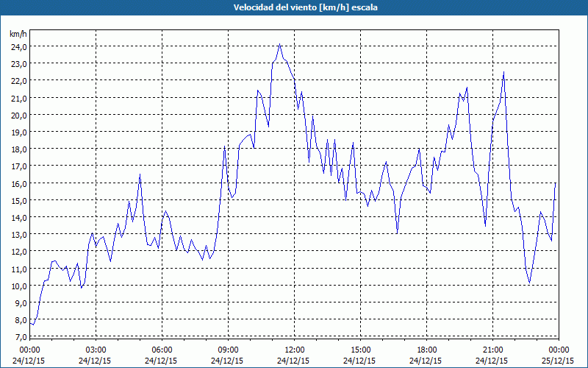Click the 16.5 km/h peak near 05:00
Screen dimensions: 588x368
point(140,174)
